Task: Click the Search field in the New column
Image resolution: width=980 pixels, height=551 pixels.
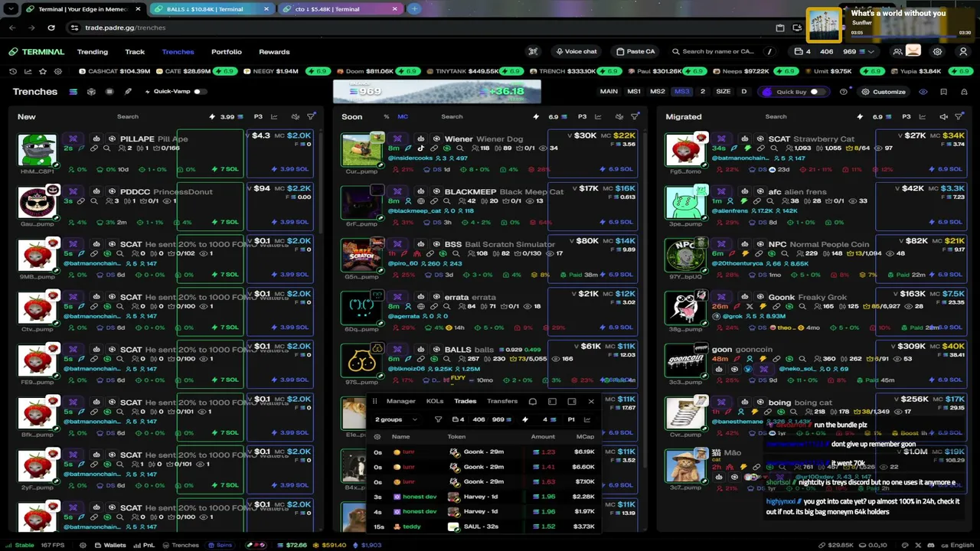Action: 128,117
